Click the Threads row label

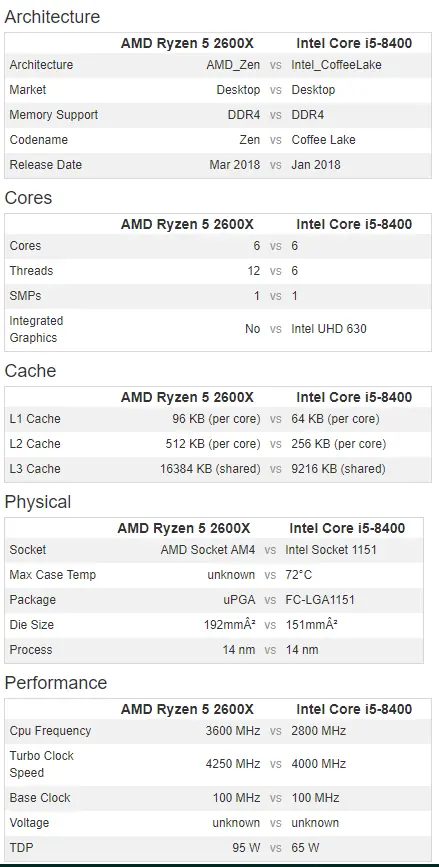[31, 271]
